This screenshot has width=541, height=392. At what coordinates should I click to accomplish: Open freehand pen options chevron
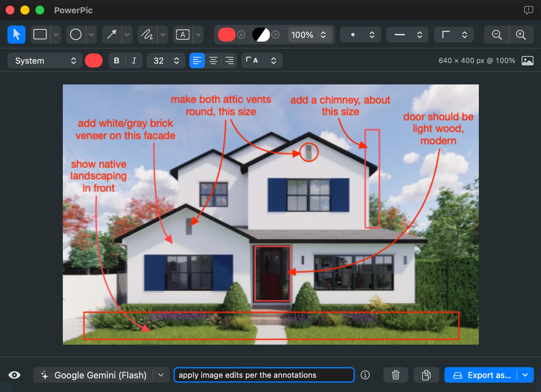click(x=163, y=35)
